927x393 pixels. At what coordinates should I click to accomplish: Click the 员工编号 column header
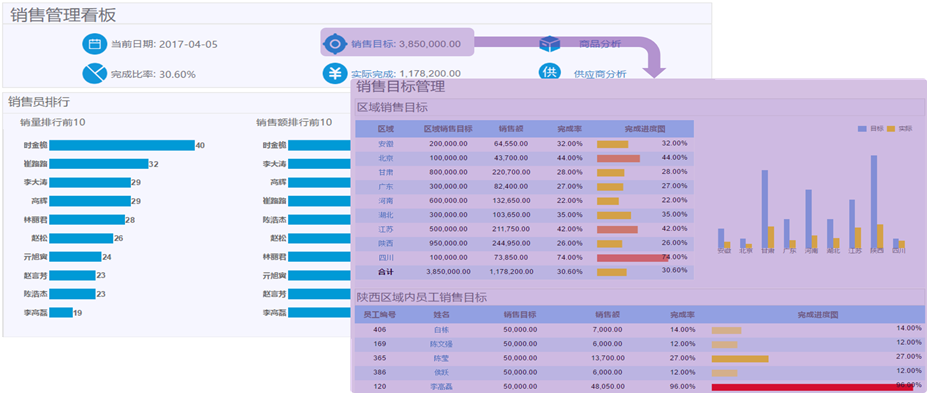click(x=380, y=314)
